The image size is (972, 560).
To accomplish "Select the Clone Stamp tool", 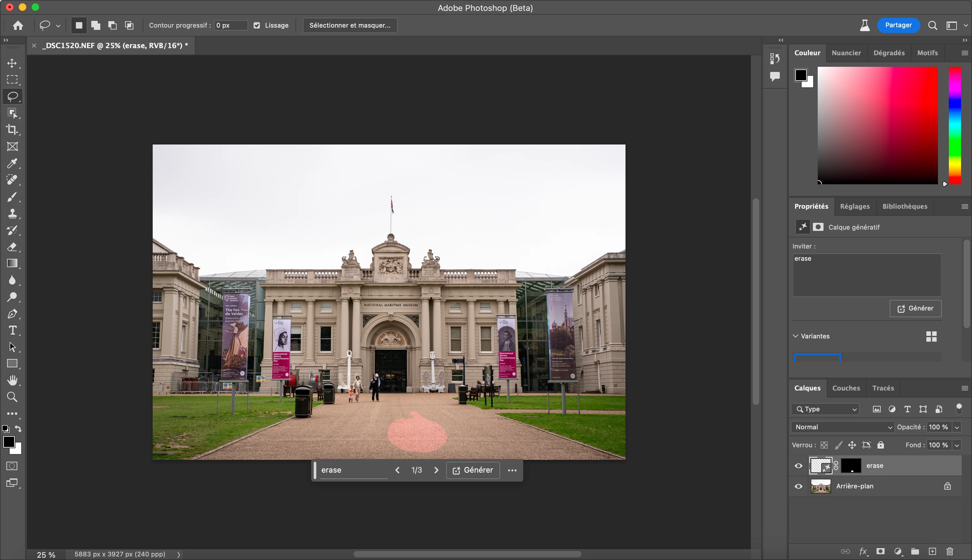I will pyautogui.click(x=12, y=214).
